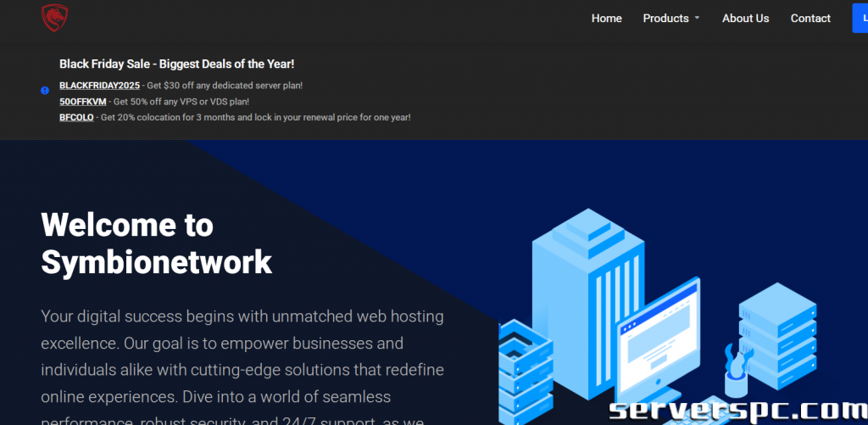Click the BLACKFRIDAY2025 promo code link

[x=99, y=86]
